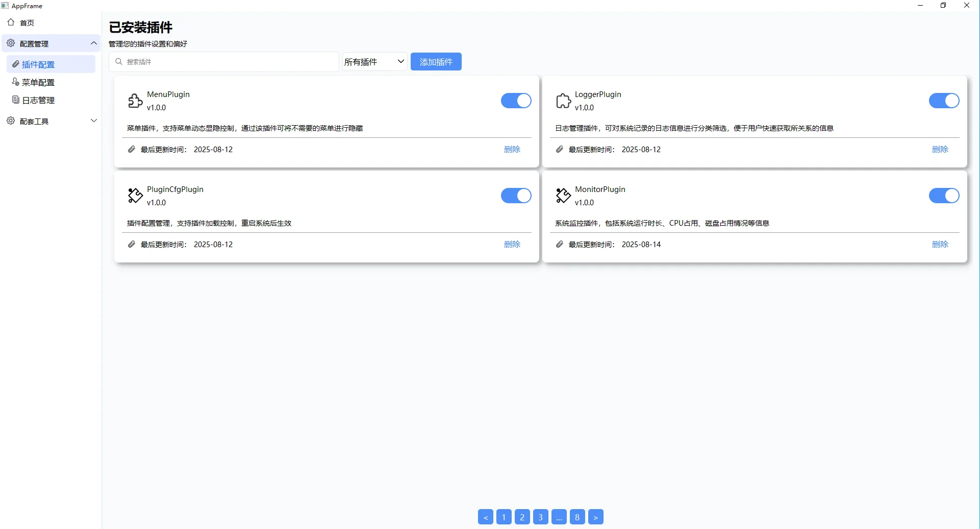Image resolution: width=980 pixels, height=529 pixels.
Task: Click the 添加插件 button
Action: (x=436, y=61)
